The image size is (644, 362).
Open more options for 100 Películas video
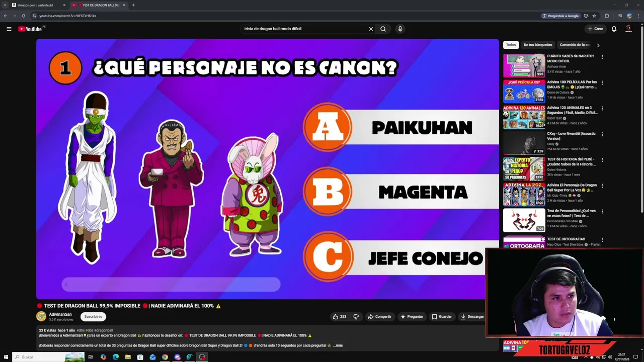coord(602,82)
